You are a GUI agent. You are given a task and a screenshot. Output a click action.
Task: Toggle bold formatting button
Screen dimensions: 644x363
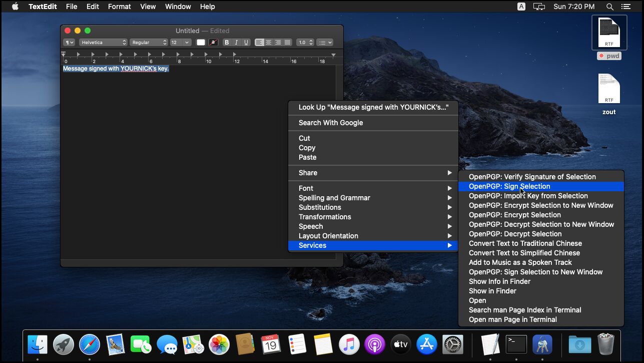click(227, 43)
